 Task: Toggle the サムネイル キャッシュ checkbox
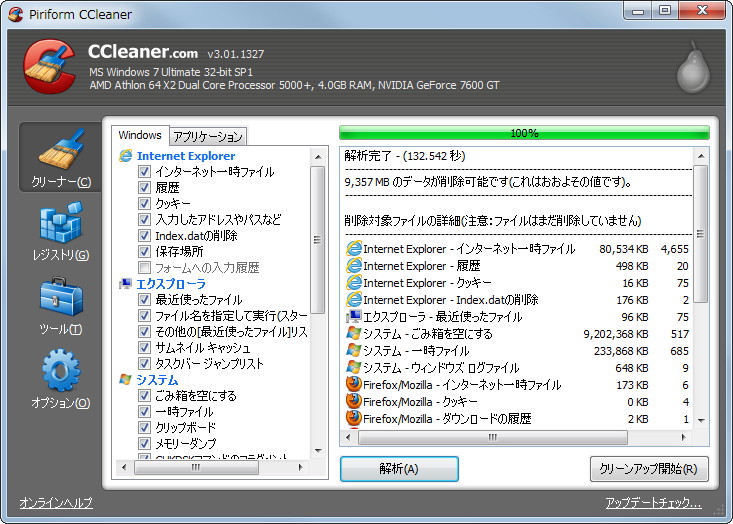pos(144,347)
